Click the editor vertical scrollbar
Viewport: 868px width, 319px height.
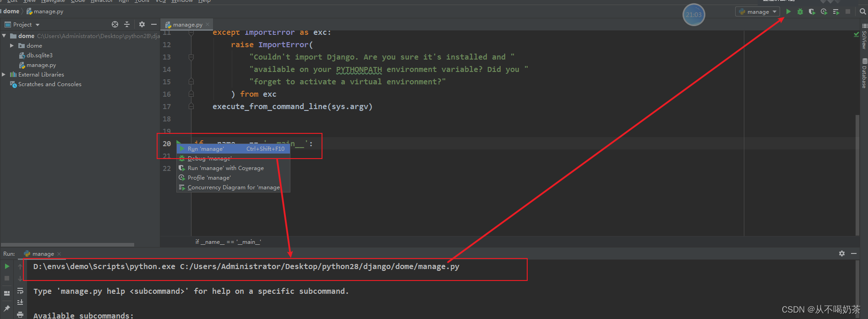pyautogui.click(x=857, y=174)
